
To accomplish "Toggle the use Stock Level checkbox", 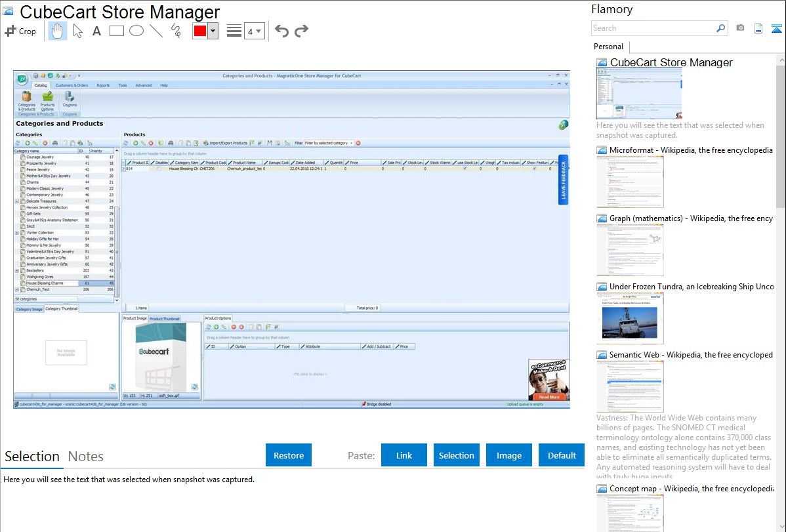I will 465,169.
